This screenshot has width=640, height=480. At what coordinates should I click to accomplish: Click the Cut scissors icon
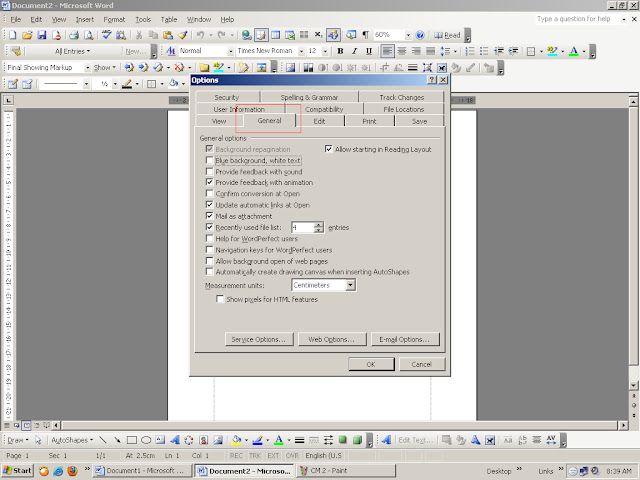[139, 35]
